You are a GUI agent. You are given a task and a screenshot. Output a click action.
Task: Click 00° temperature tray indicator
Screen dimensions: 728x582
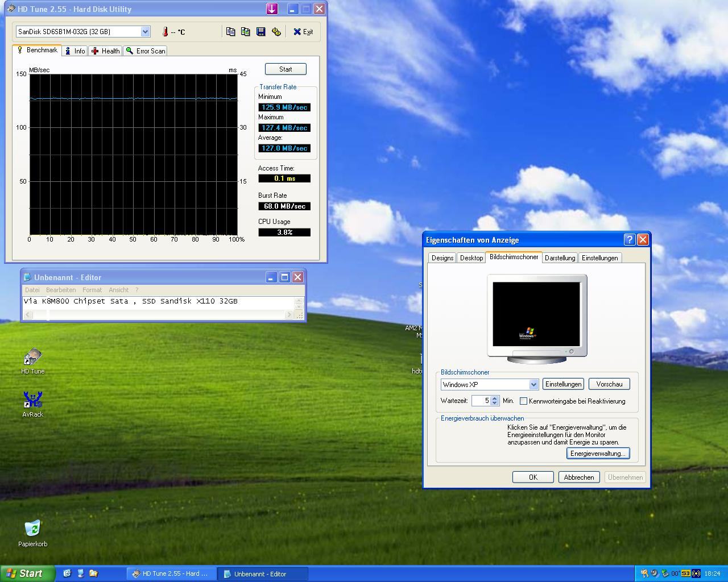pos(675,573)
